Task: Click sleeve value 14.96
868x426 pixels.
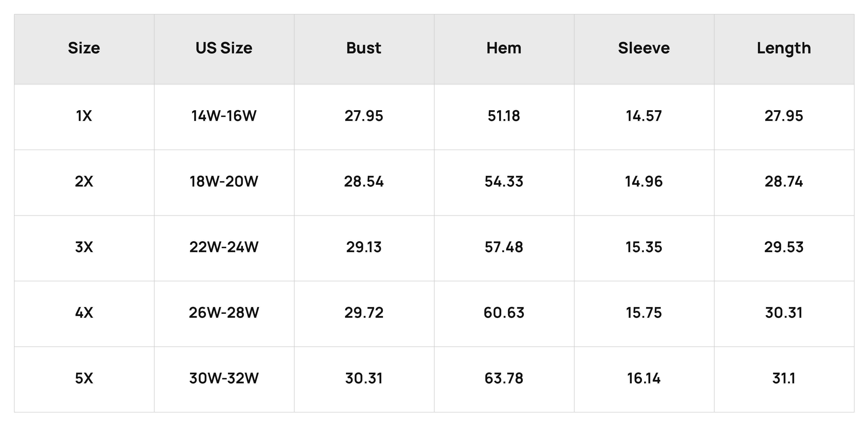Action: [x=644, y=182]
